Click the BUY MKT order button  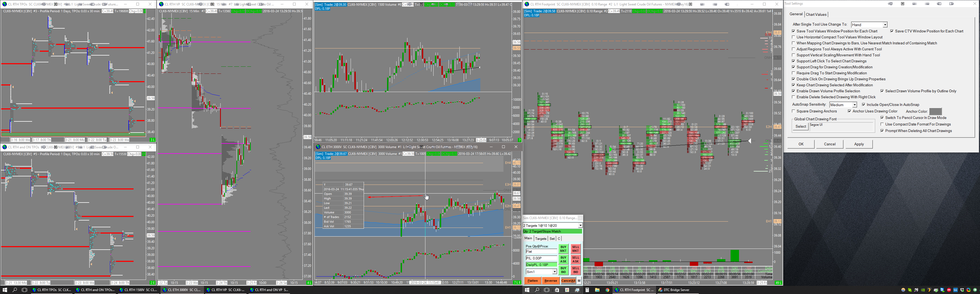[x=563, y=249]
